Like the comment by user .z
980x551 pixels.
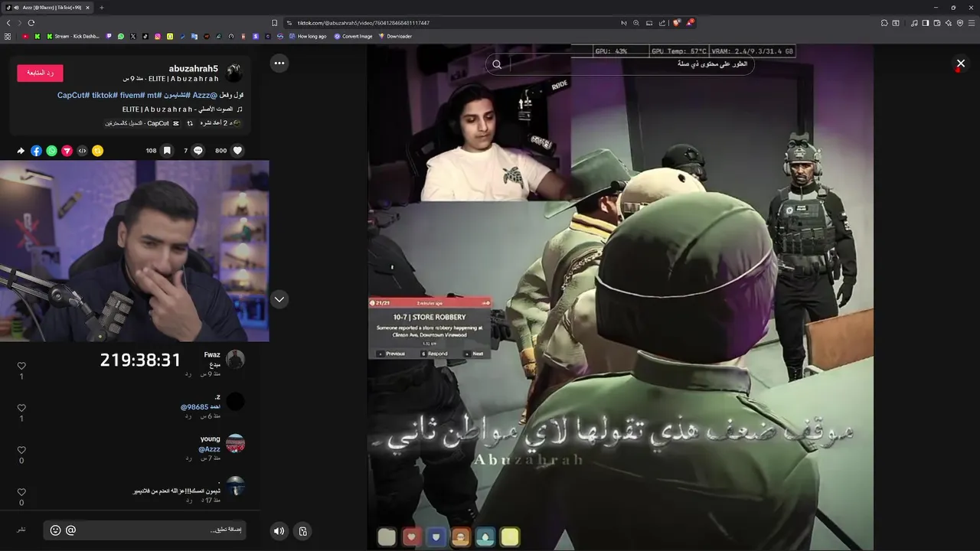pyautogui.click(x=21, y=409)
